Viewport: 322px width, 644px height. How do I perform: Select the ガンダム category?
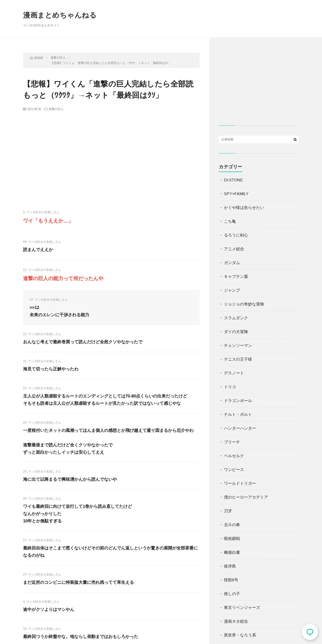pos(232,263)
